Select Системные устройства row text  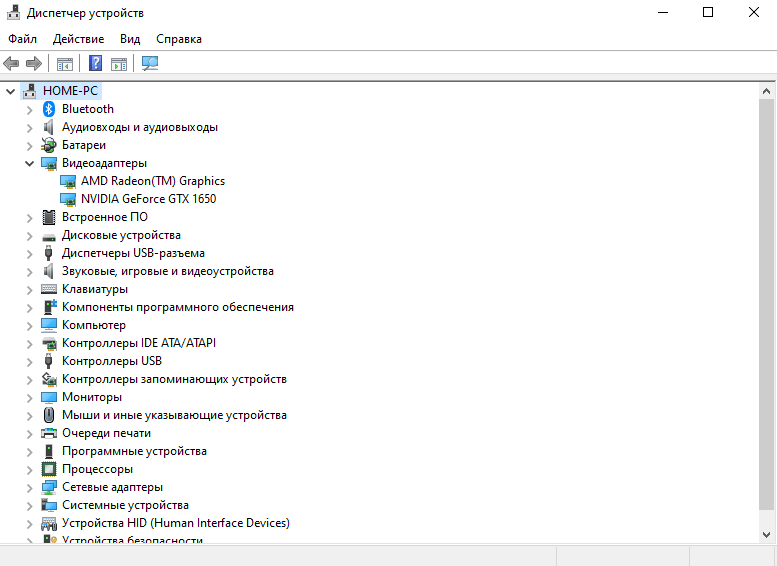[125, 505]
